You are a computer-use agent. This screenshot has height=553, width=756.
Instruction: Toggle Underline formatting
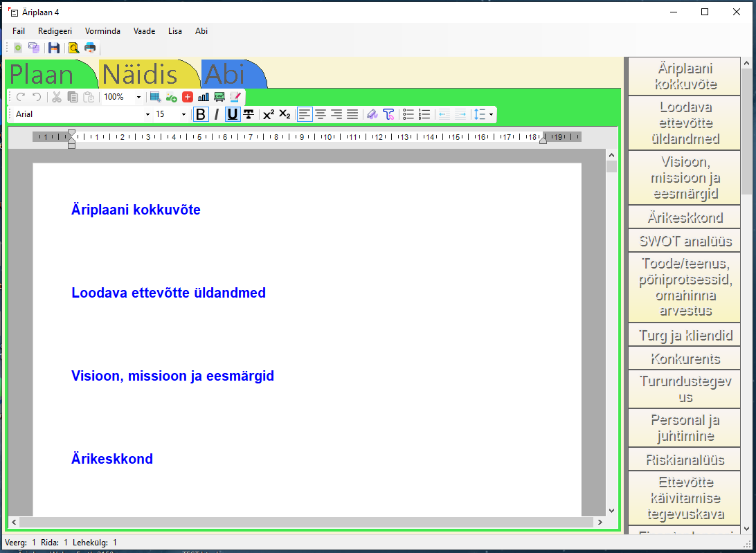(233, 114)
